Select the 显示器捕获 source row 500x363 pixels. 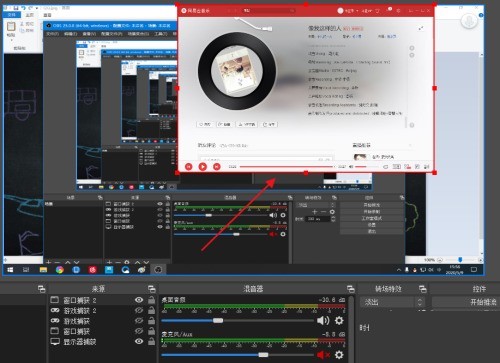click(102, 341)
